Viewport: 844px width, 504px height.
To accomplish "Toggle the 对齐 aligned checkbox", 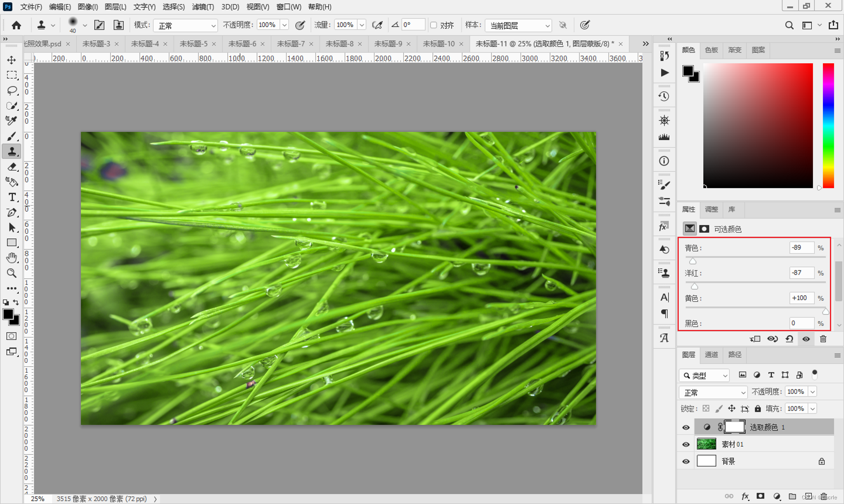I will pos(434,25).
